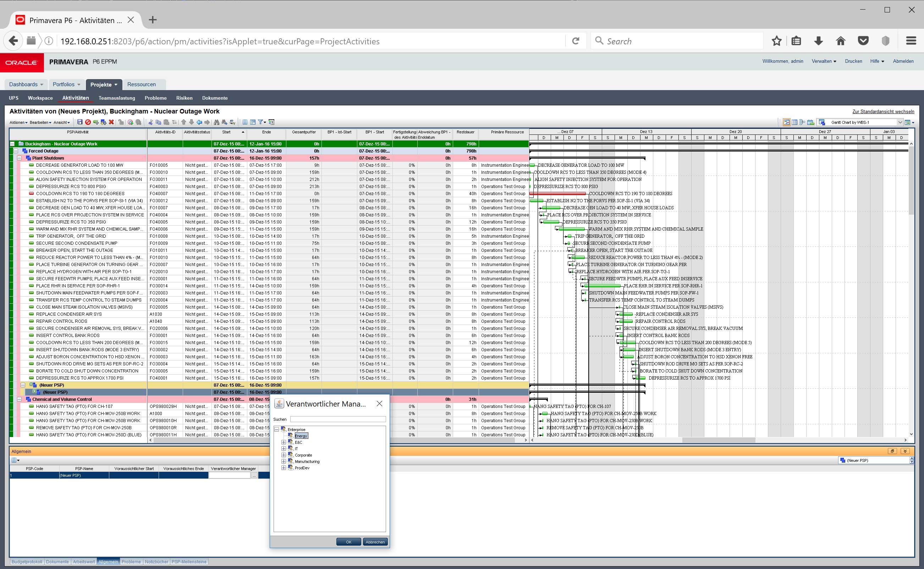The width and height of the screenshot is (924, 569).
Task: Click the Save icon in activities toolbar
Action: pyautogui.click(x=80, y=122)
